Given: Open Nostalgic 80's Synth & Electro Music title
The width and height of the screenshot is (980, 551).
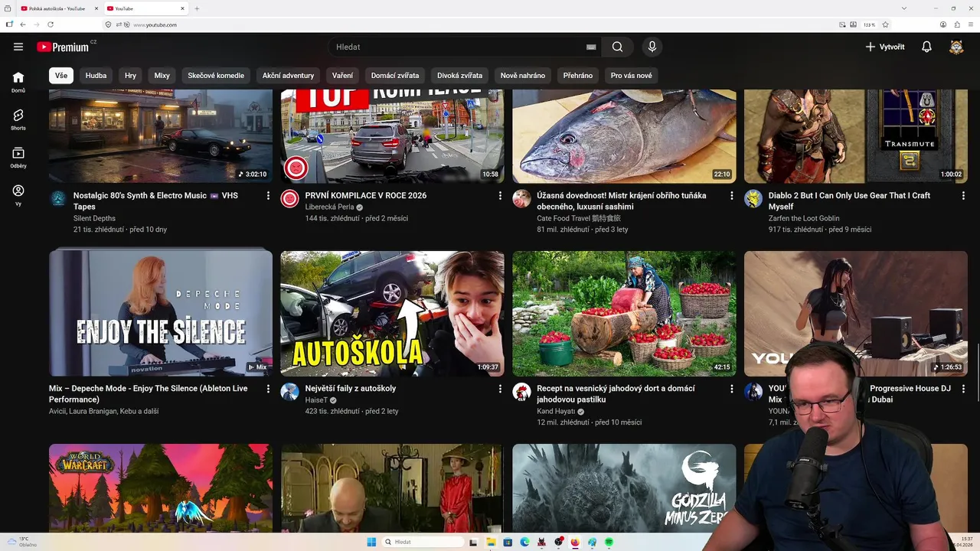Looking at the screenshot, I should tap(155, 201).
